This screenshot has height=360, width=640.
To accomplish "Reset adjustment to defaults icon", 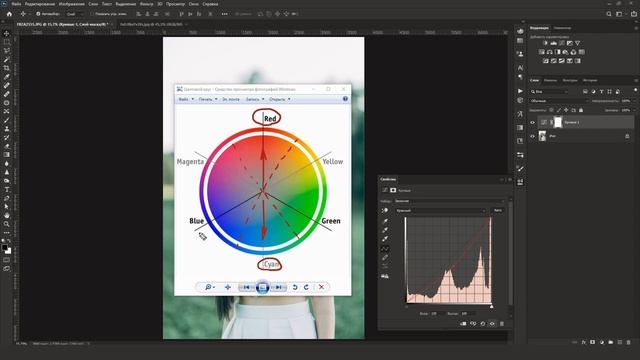I will [482, 324].
